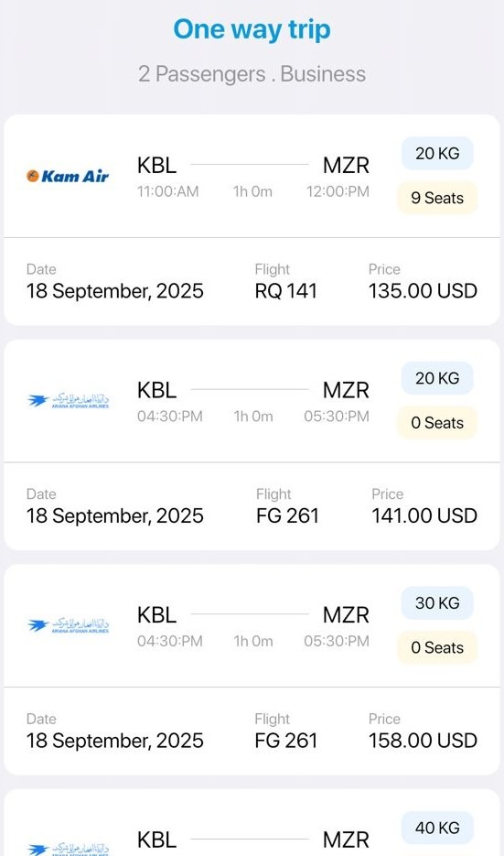Select the 135.00 USD price
Viewport: 504px width, 856px height.
tap(423, 291)
